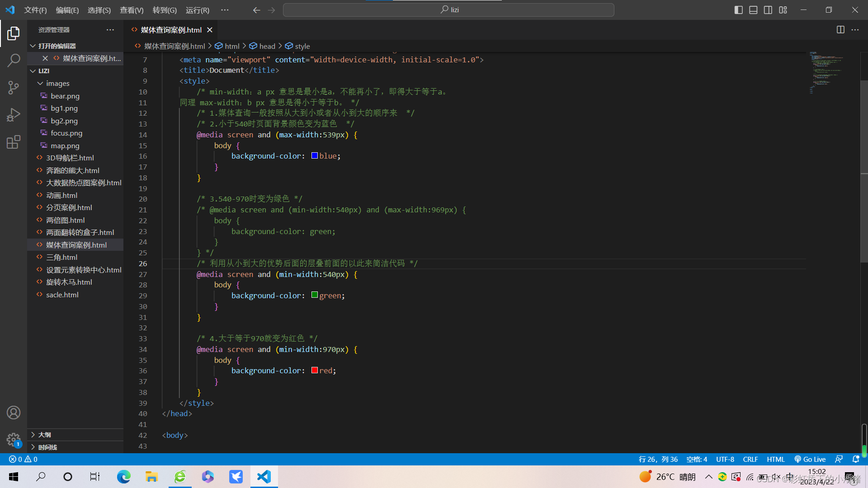Open the 运行(R) menu

tap(198, 10)
